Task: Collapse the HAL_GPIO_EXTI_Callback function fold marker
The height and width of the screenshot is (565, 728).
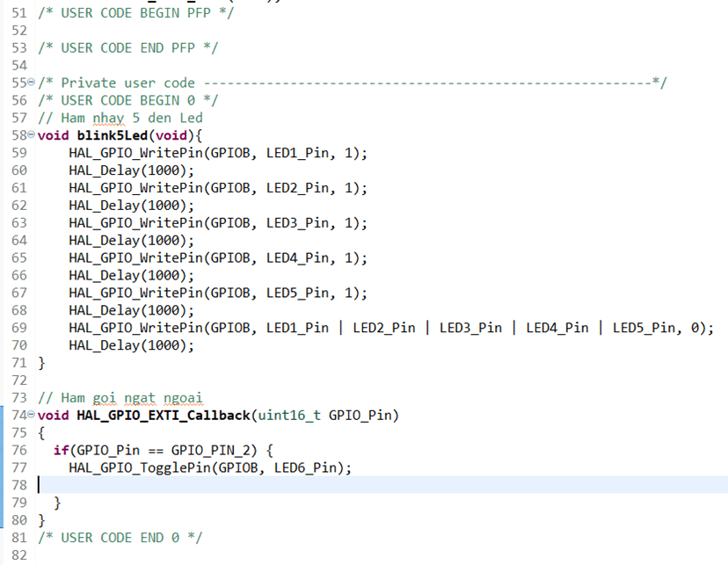Action: (x=32, y=416)
